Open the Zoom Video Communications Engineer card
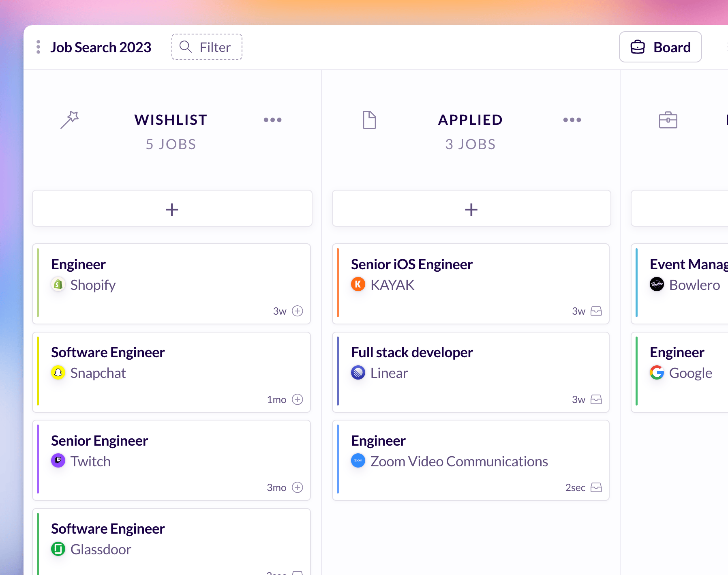Image resolution: width=728 pixels, height=575 pixels. (x=471, y=460)
